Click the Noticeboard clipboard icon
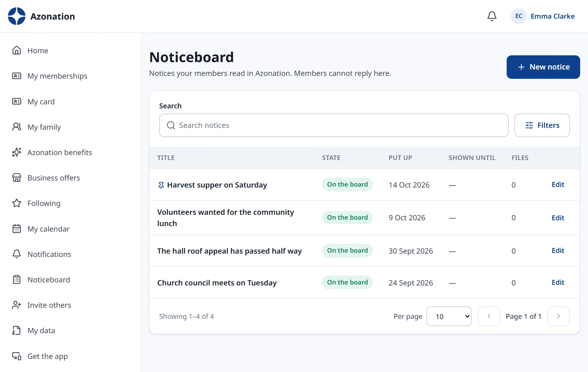 pyautogui.click(x=17, y=280)
